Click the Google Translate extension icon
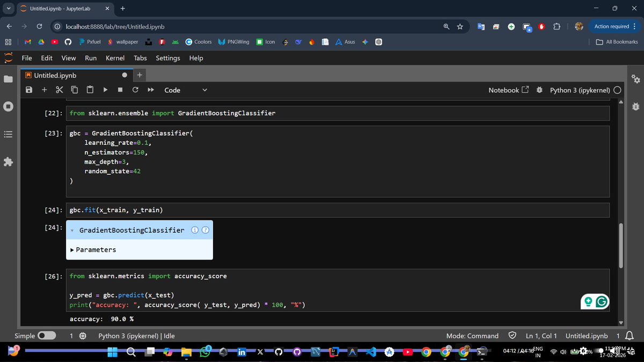The image size is (644, 362). pyautogui.click(x=481, y=26)
